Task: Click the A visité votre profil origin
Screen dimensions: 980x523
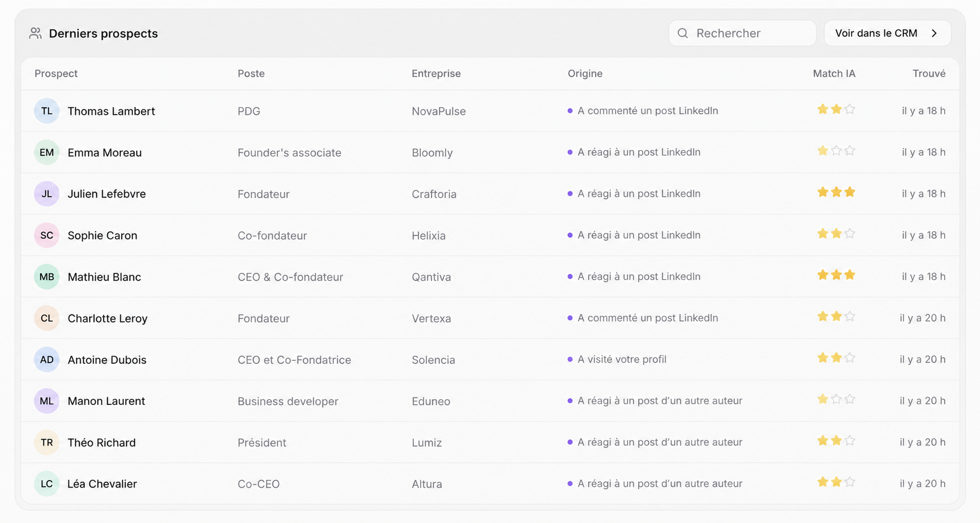Action: (x=622, y=359)
